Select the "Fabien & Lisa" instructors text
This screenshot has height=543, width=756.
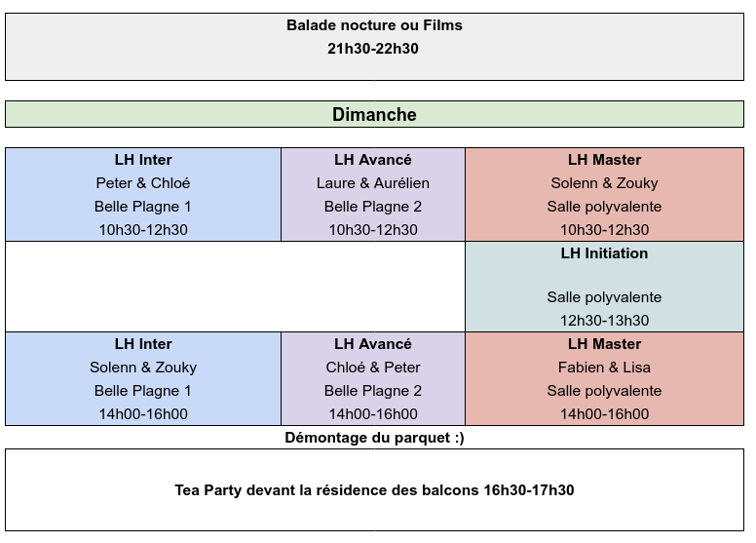click(x=604, y=368)
